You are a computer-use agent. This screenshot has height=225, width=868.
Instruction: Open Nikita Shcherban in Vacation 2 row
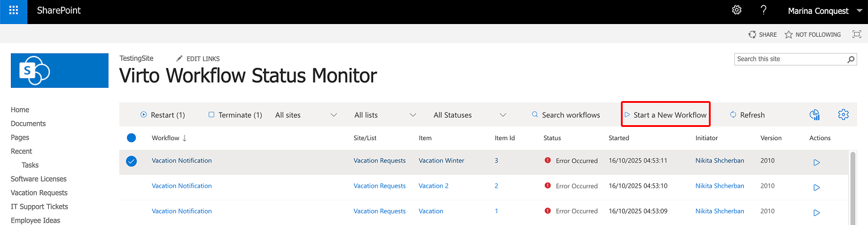[720, 186]
